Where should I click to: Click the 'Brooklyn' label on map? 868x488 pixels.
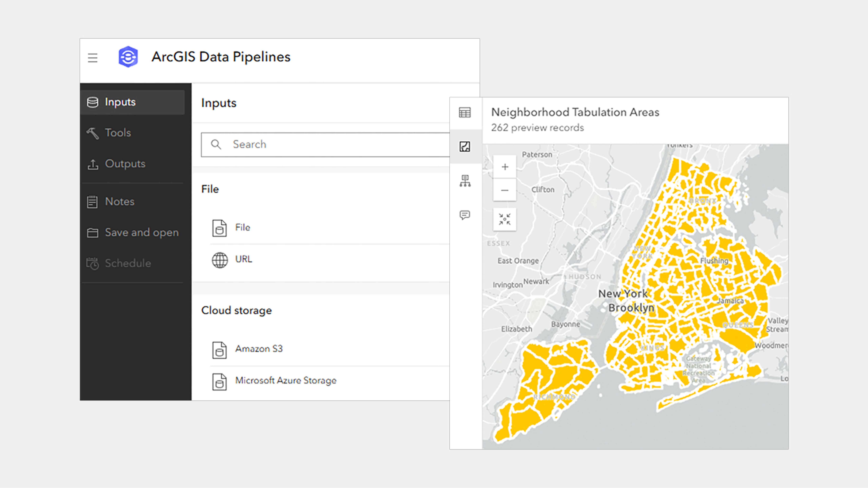click(631, 308)
